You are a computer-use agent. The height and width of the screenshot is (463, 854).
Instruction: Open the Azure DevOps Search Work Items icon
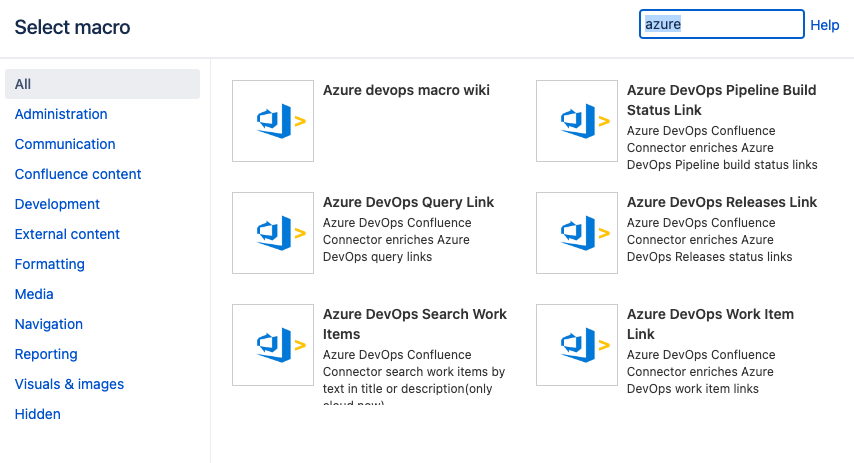point(272,345)
